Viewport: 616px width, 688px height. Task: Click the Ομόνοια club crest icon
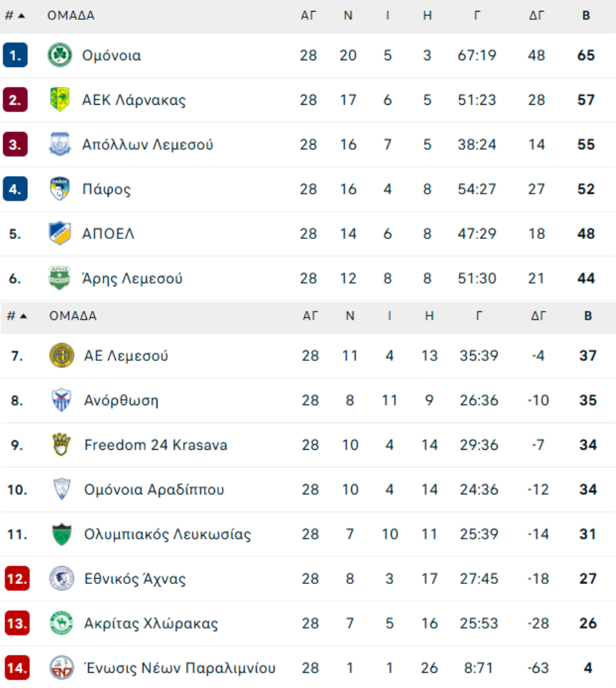coord(60,55)
